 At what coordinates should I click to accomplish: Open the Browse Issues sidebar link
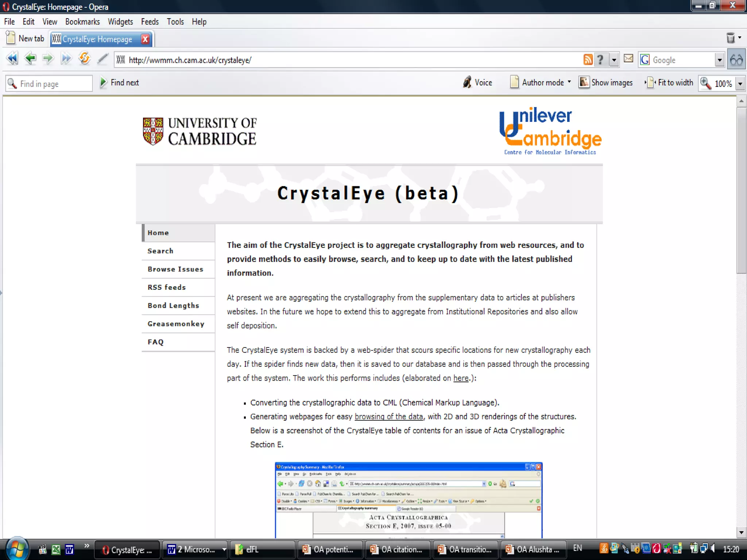click(x=175, y=269)
